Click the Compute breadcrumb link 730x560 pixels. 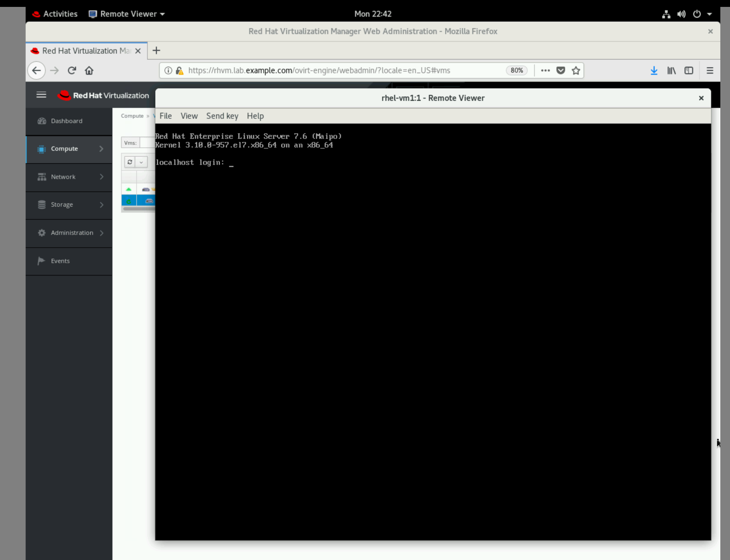tap(132, 116)
